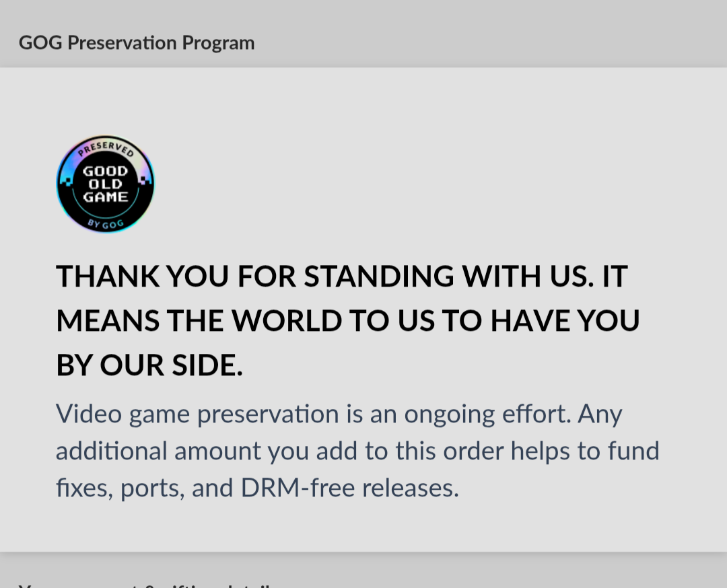Screen dimensions: 727x588
Task: Click the 'MEANS THE WORLD TO US' heading line
Action: [x=348, y=321]
